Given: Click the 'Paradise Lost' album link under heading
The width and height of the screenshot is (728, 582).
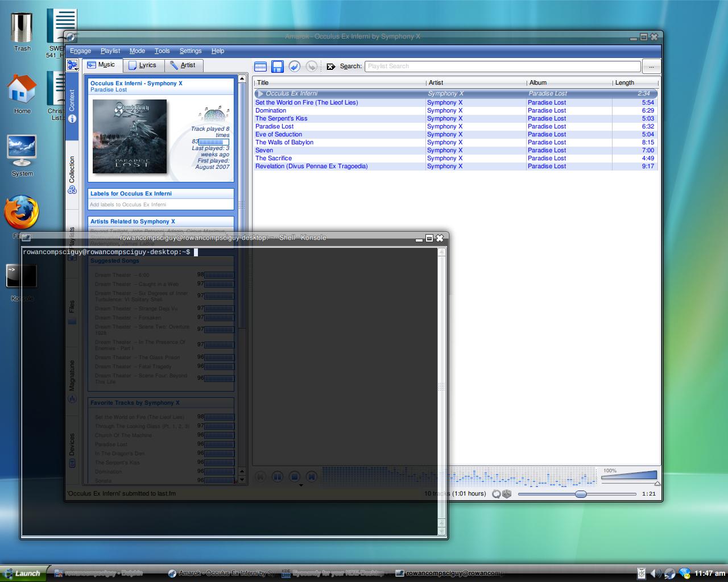Looking at the screenshot, I should point(109,90).
